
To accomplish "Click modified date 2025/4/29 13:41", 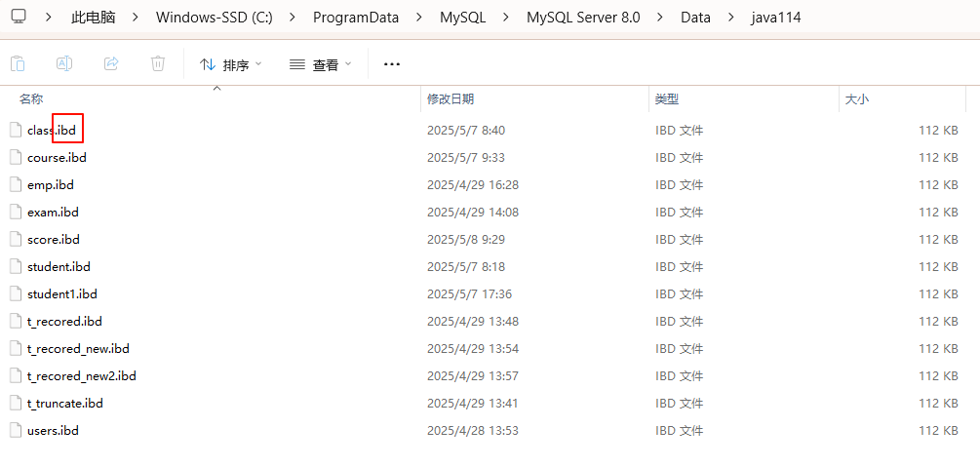I will [473, 404].
